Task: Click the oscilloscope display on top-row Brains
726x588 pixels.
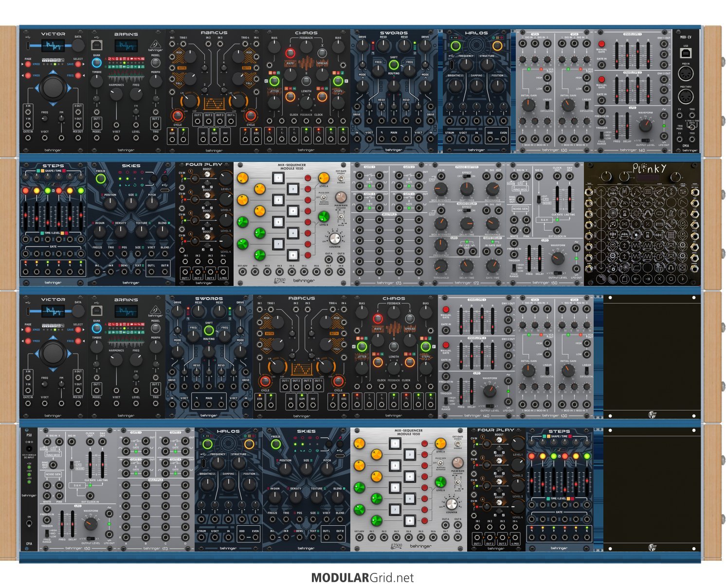Action: [x=126, y=46]
